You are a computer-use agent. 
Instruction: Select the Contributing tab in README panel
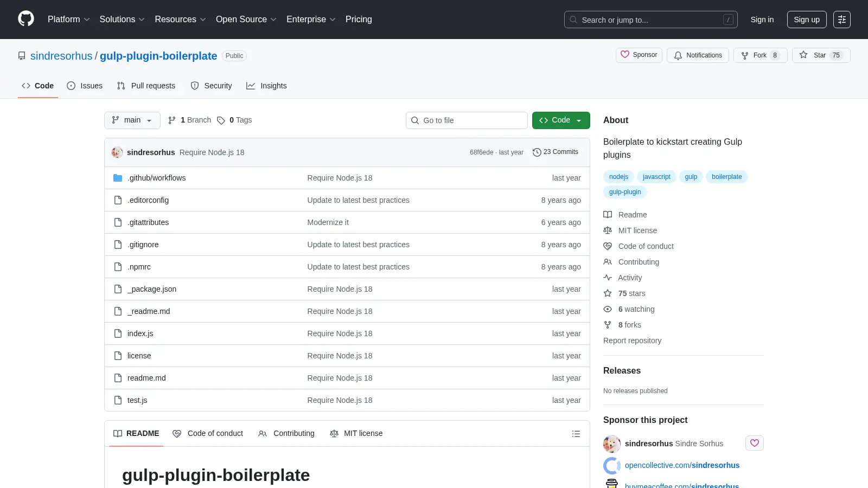(286, 433)
